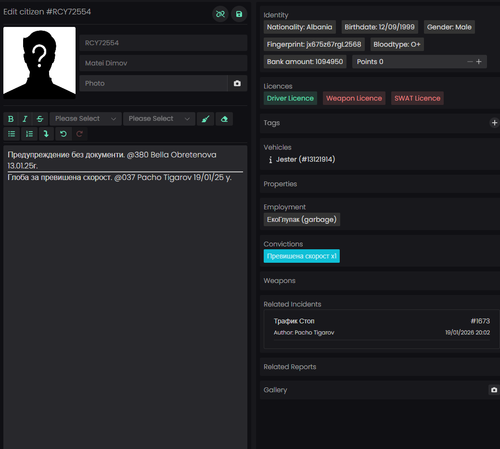Apply strikethrough formatting
Image resolution: width=500 pixels, height=449 pixels.
(x=40, y=119)
